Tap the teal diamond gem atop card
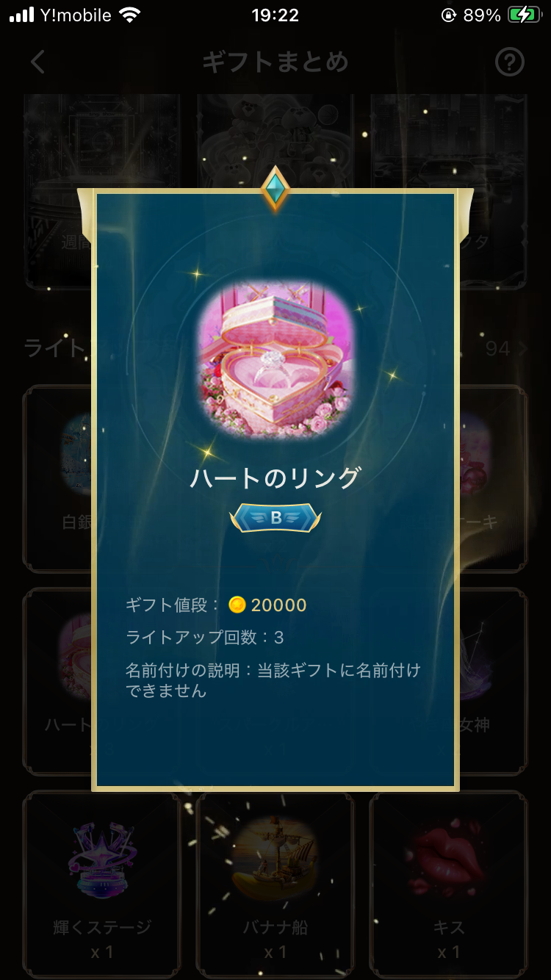Viewport: 551px width, 980px height. [275, 189]
